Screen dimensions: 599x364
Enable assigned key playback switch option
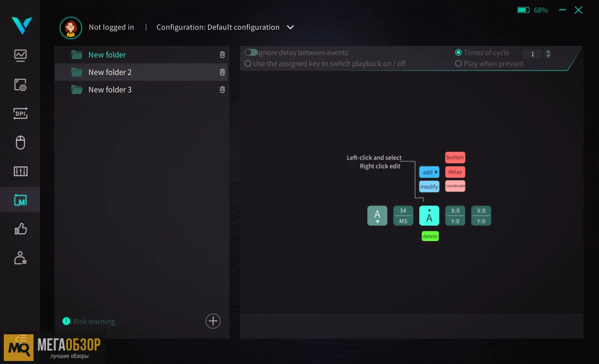pos(248,63)
